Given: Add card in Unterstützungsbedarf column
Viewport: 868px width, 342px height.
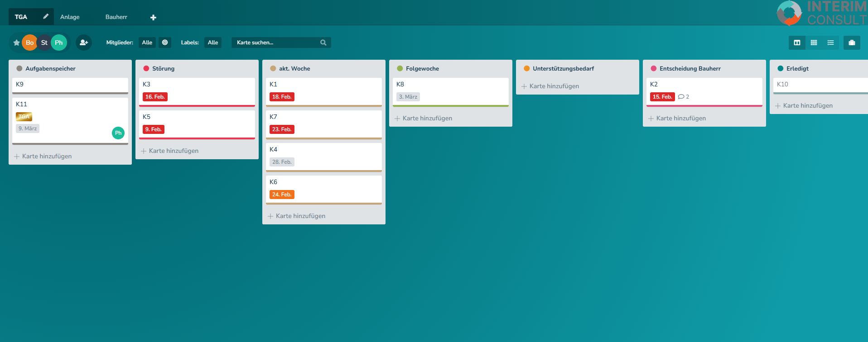Looking at the screenshot, I should [x=554, y=86].
